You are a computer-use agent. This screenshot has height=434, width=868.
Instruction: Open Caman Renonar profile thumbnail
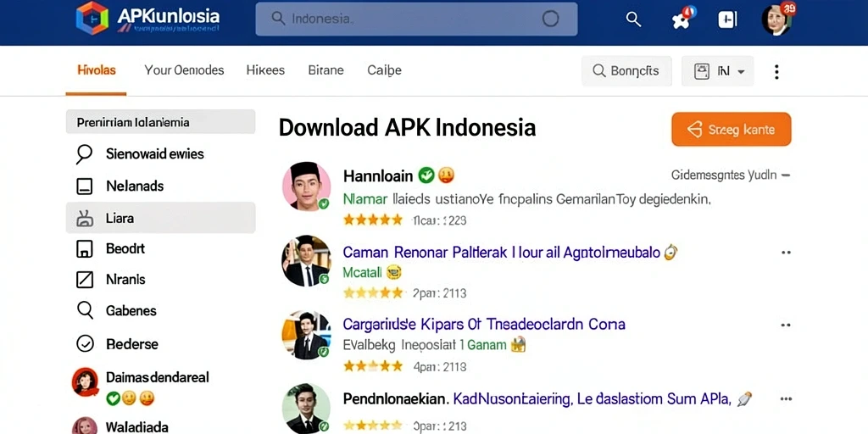[x=306, y=260]
